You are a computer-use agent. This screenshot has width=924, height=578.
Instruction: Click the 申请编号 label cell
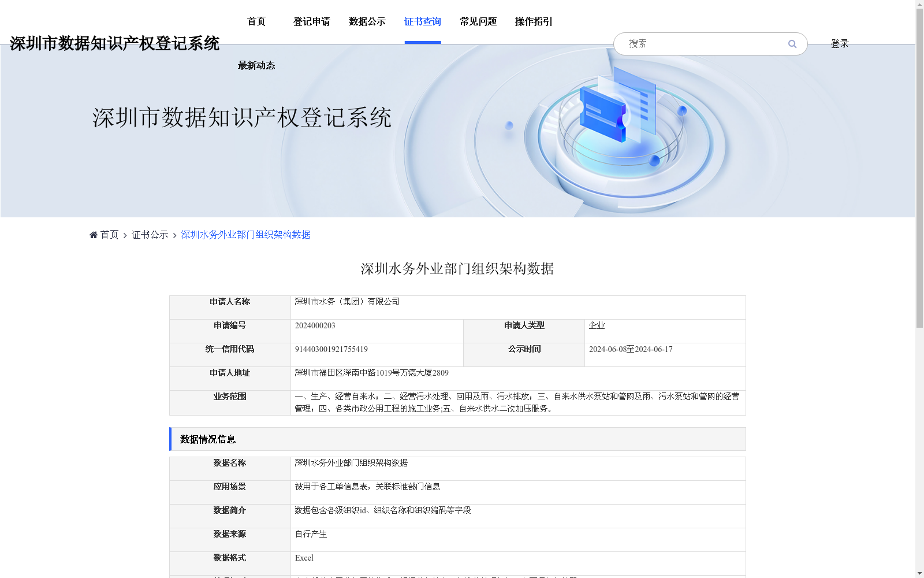coord(230,331)
